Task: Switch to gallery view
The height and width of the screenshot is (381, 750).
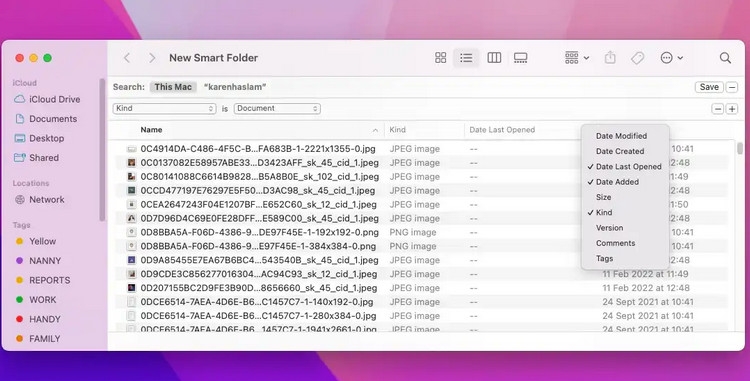Action: coord(520,58)
